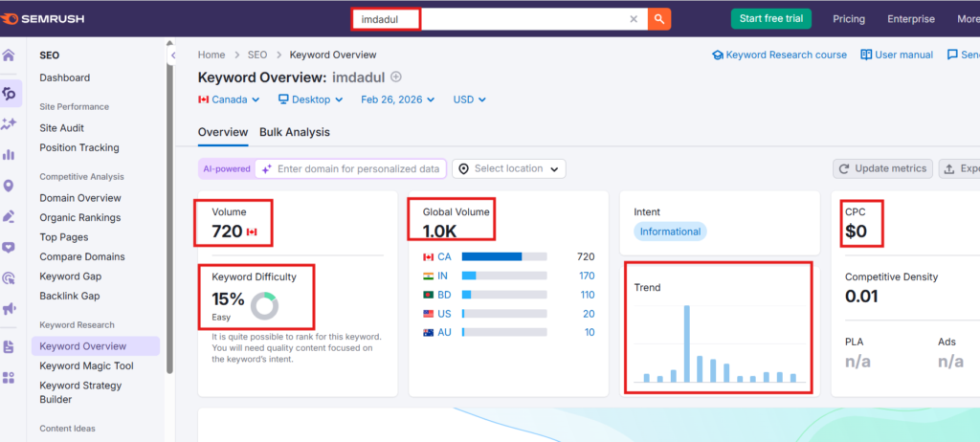Open the Advertising megaphone icon in the sidebar
Viewport: 980px width, 442px height.
coord(10,309)
